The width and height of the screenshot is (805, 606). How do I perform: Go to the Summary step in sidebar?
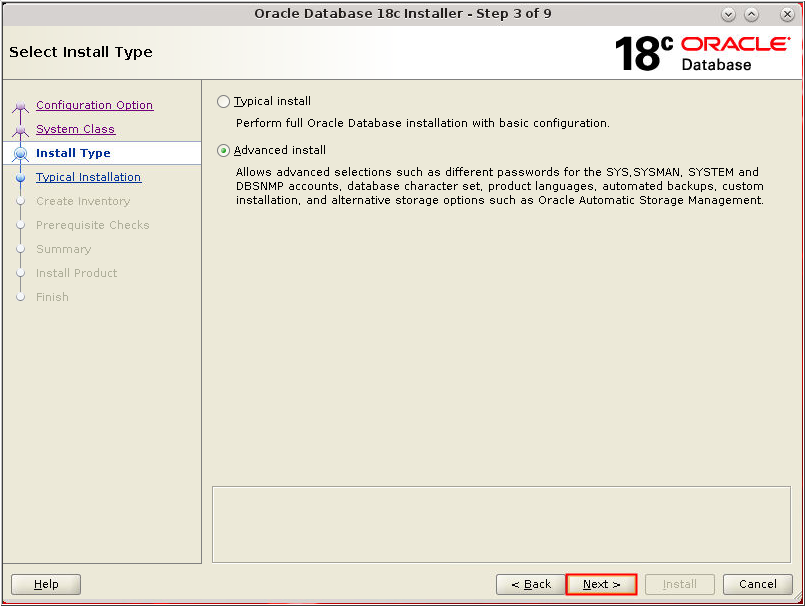tap(63, 249)
